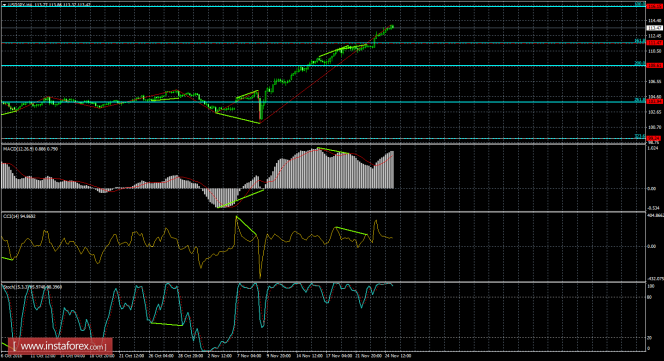Click the red 99.24 Fibonacci price tag
The width and height of the screenshot is (664, 361).
pyautogui.click(x=654, y=139)
